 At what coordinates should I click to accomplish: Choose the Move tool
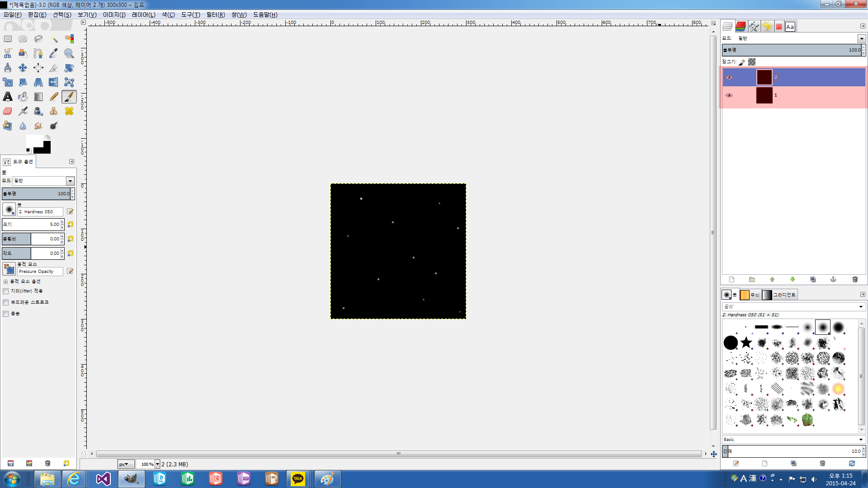(23, 68)
